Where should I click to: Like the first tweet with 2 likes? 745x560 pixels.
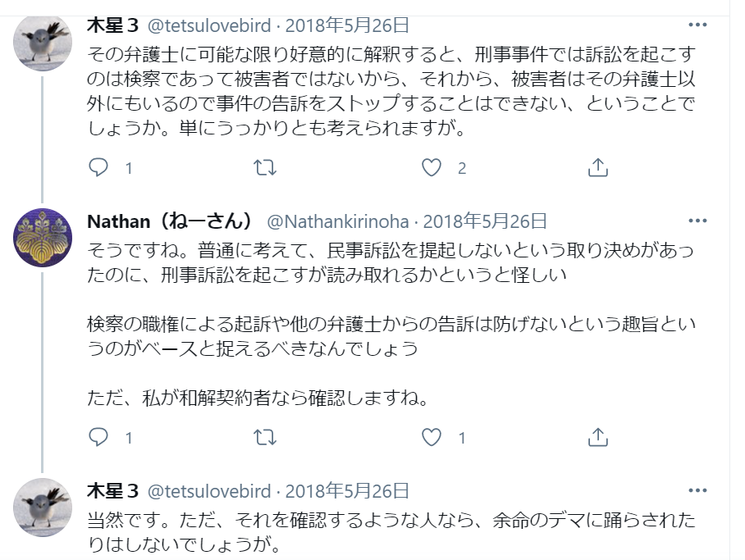click(432, 168)
